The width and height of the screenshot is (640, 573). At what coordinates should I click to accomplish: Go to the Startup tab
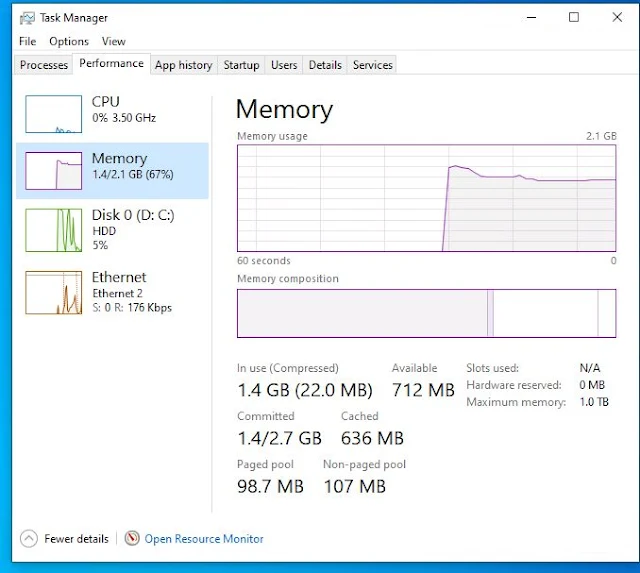tap(241, 65)
